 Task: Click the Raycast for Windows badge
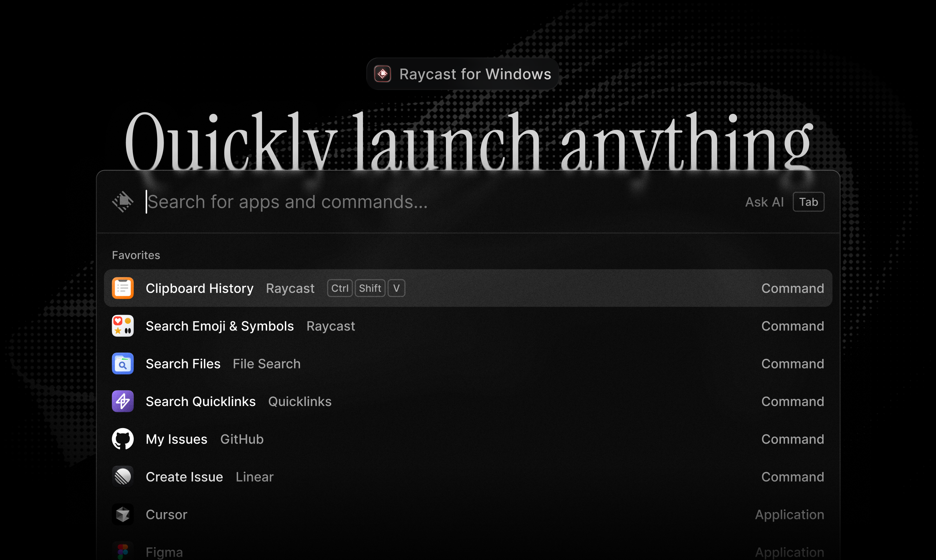pos(462,74)
